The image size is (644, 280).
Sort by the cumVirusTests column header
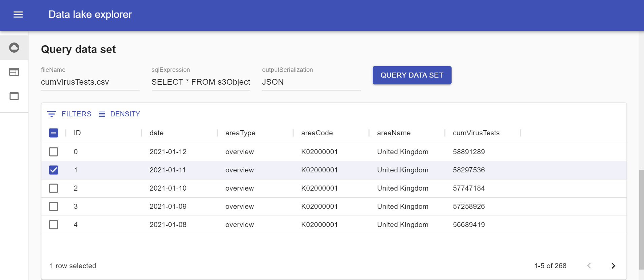pos(476,133)
